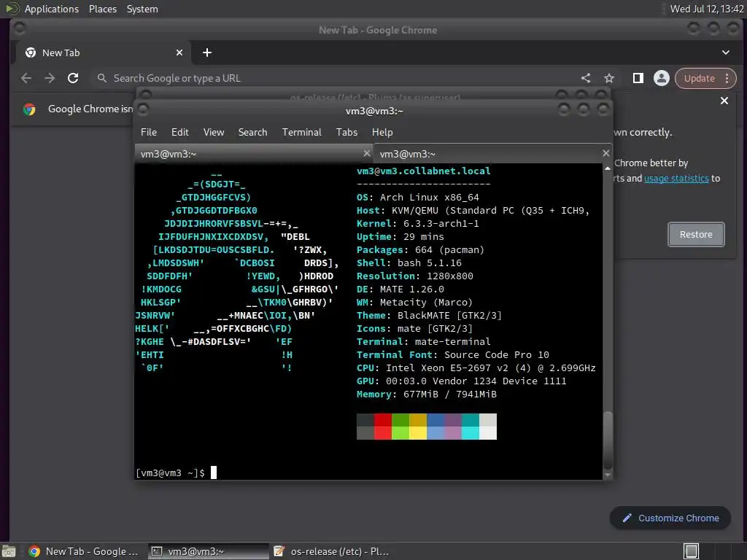Open Chrome's three-dot menu
The height and width of the screenshot is (560, 747).
727,78
